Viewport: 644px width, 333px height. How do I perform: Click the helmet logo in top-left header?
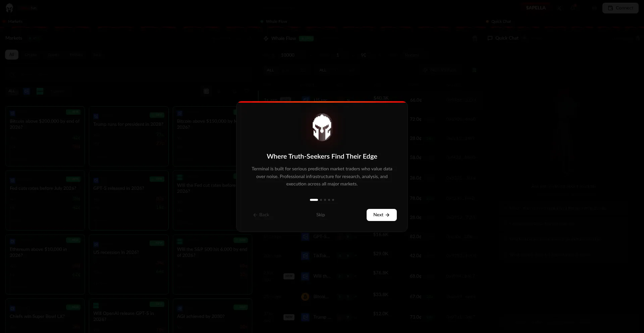pyautogui.click(x=9, y=8)
